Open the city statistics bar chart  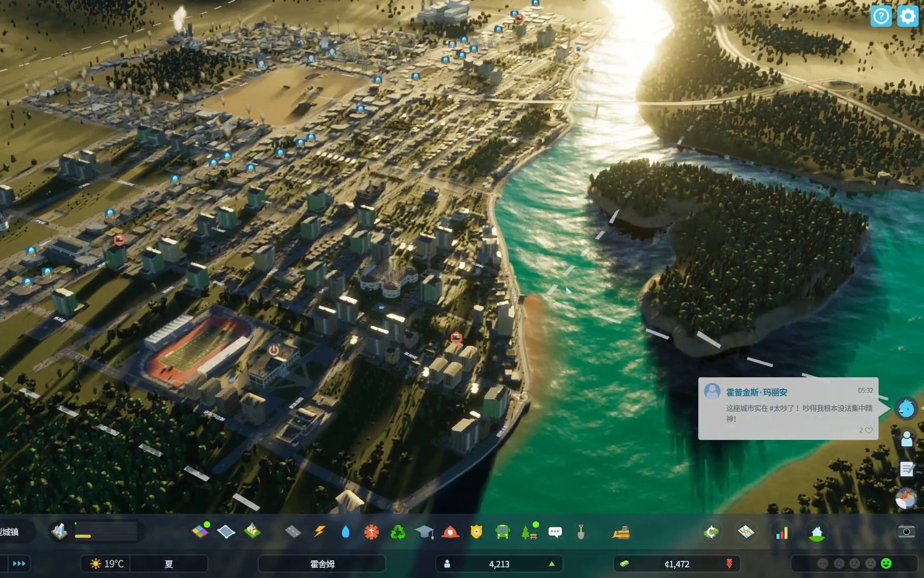(x=782, y=532)
